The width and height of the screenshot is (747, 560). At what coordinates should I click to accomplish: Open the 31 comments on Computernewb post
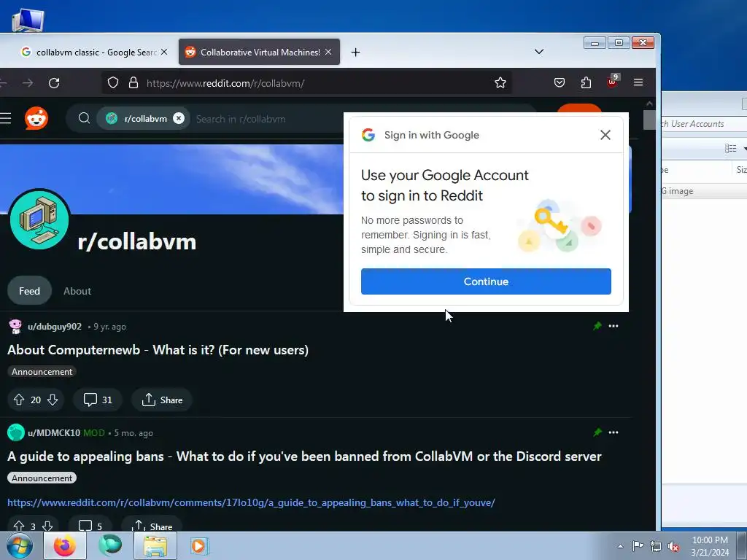[98, 400]
